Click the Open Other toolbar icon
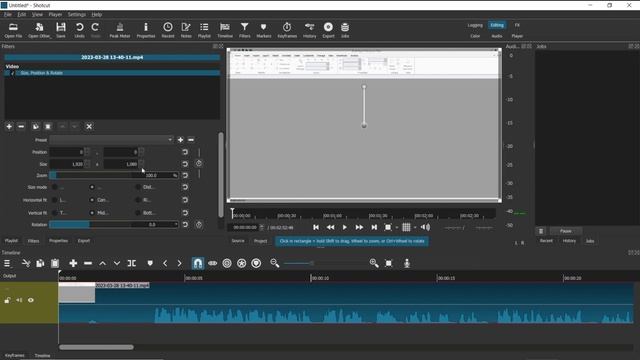This screenshot has height=360, width=640. (x=39, y=30)
